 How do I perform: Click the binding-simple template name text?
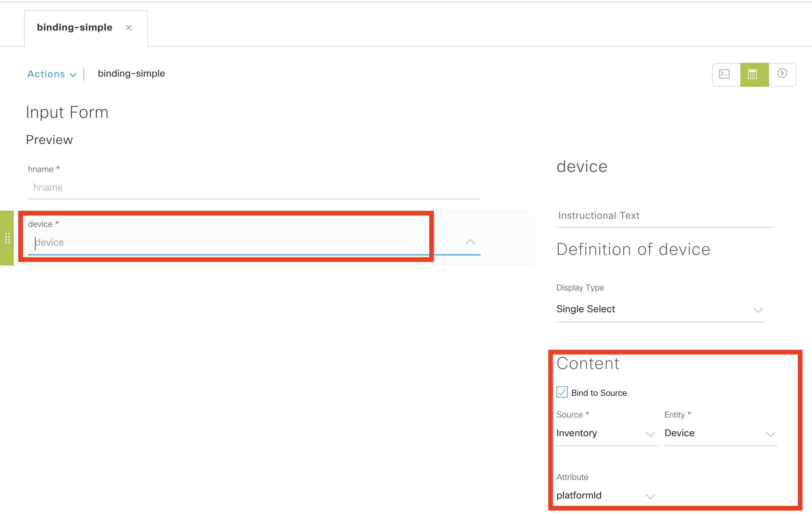click(131, 74)
